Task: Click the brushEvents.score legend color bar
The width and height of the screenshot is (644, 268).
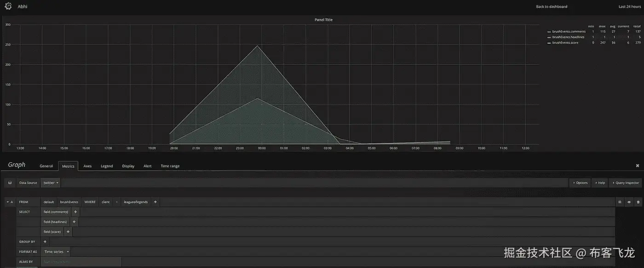Action: [549, 43]
